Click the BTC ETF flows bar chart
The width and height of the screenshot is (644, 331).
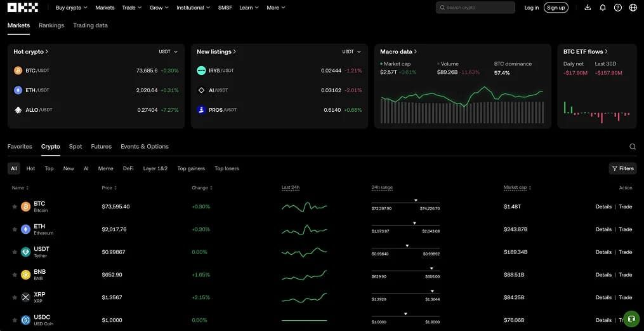(x=597, y=112)
